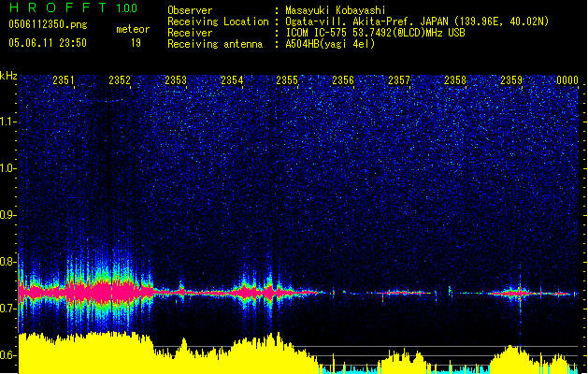Click the 2357 time marker
The width and height of the screenshot is (588, 374).
(399, 80)
